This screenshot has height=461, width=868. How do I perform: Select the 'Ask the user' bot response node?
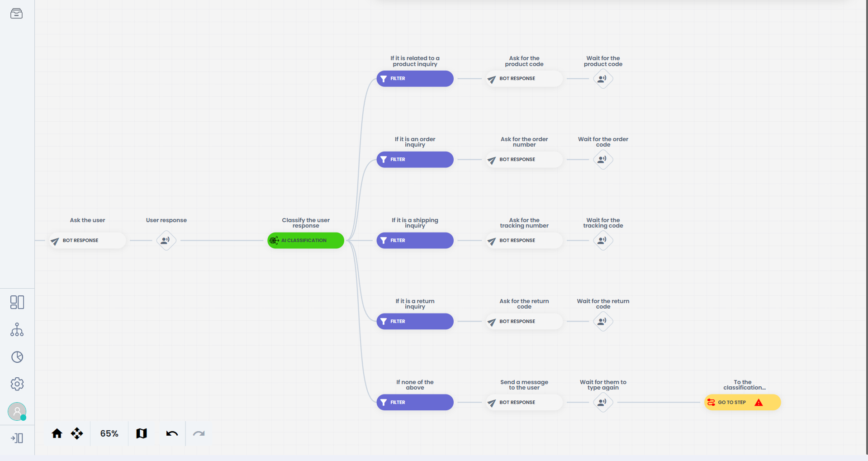point(87,241)
